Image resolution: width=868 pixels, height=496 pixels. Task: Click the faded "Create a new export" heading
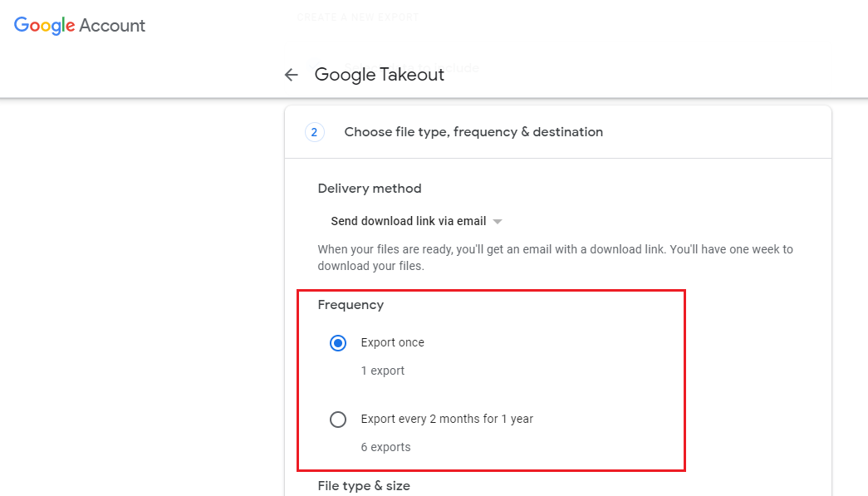coord(358,17)
